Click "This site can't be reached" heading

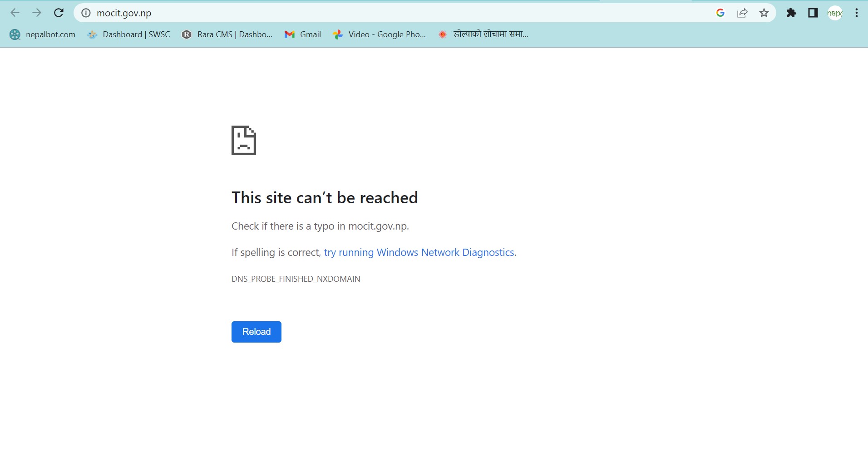325,198
